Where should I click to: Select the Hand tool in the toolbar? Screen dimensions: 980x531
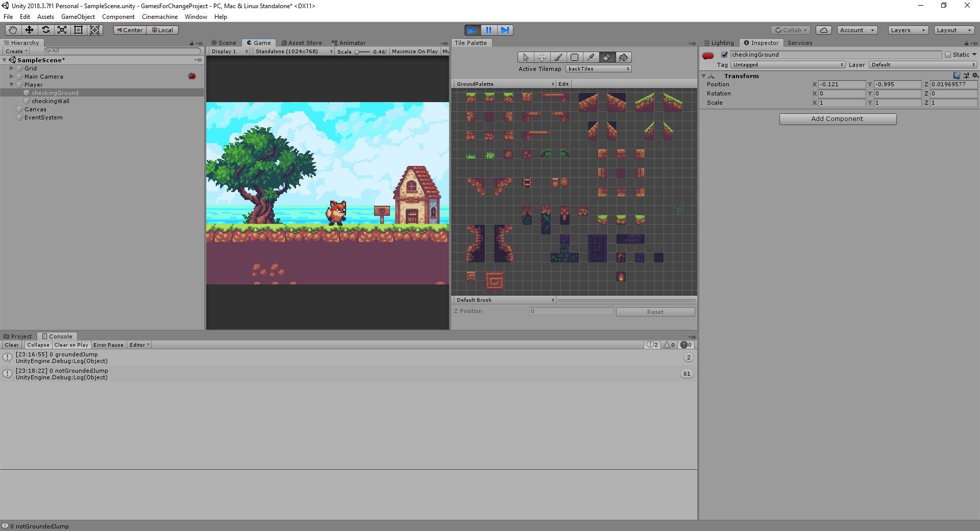coord(13,30)
